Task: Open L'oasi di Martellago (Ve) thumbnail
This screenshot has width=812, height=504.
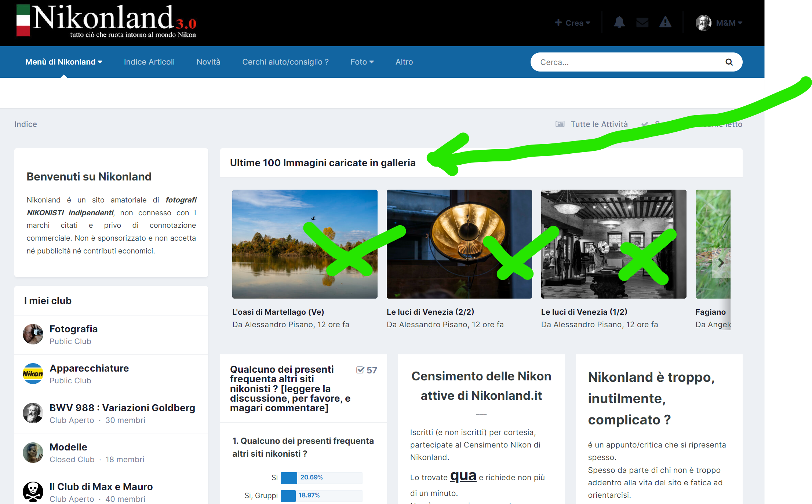Action: pos(305,244)
